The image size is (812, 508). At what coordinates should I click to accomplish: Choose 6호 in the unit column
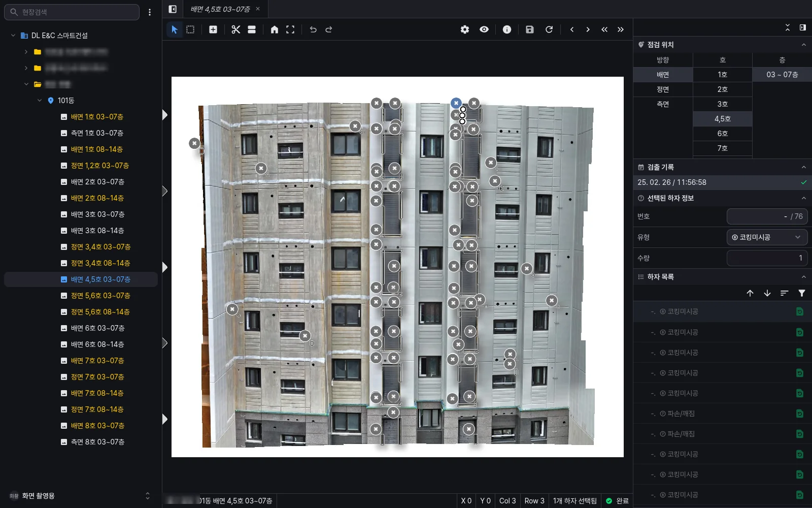click(x=723, y=134)
